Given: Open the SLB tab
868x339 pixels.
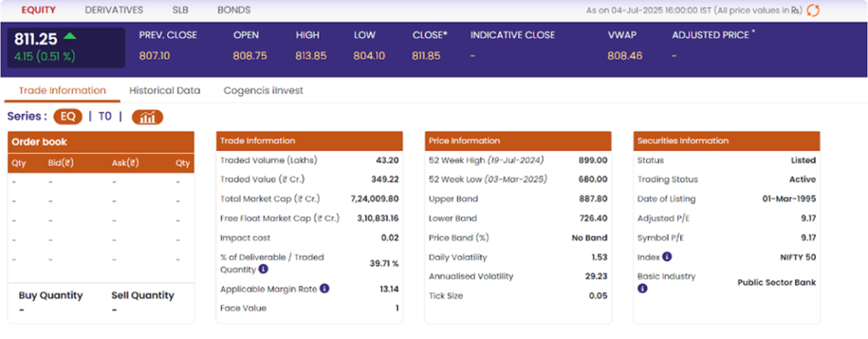Looking at the screenshot, I should 181,10.
